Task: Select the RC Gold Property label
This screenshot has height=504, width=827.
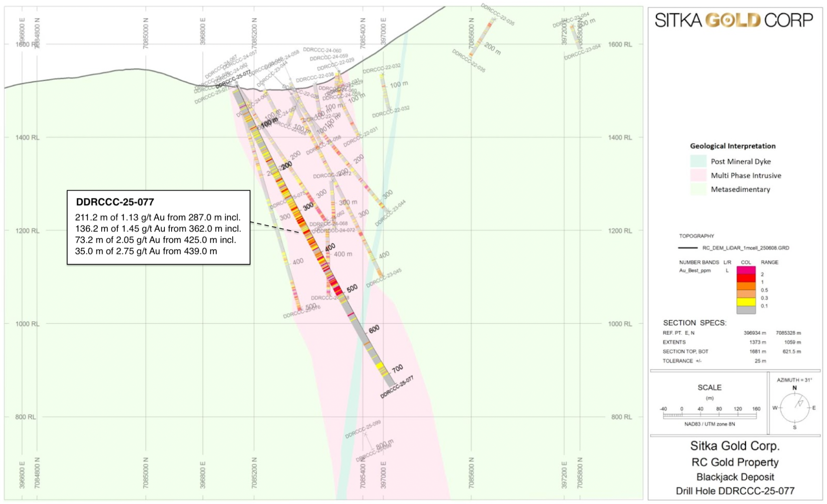Action: (x=736, y=462)
